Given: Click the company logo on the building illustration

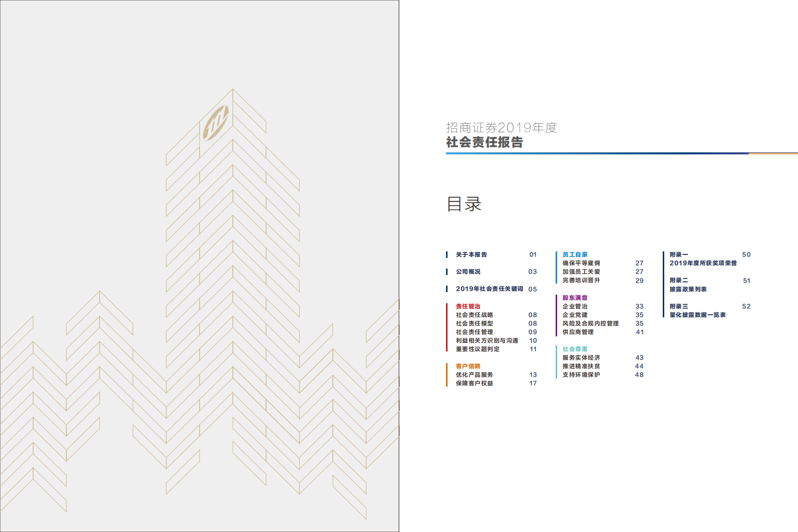Looking at the screenshot, I should (x=216, y=123).
